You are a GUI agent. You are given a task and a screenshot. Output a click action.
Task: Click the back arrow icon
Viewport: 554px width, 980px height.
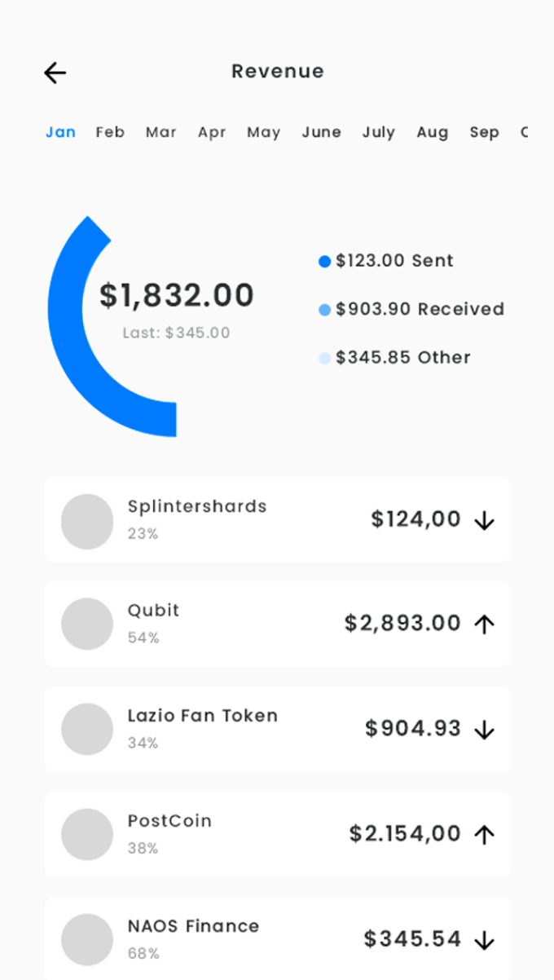[x=55, y=73]
